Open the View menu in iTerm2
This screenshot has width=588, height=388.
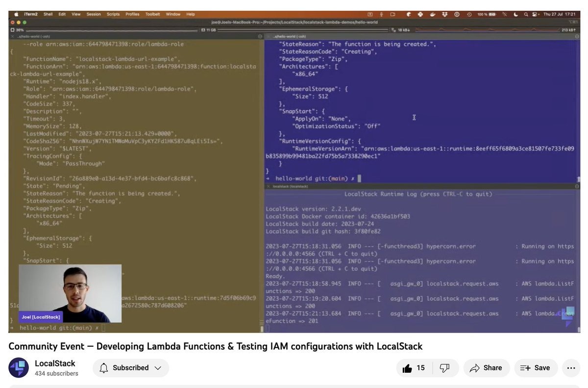pyautogui.click(x=76, y=14)
